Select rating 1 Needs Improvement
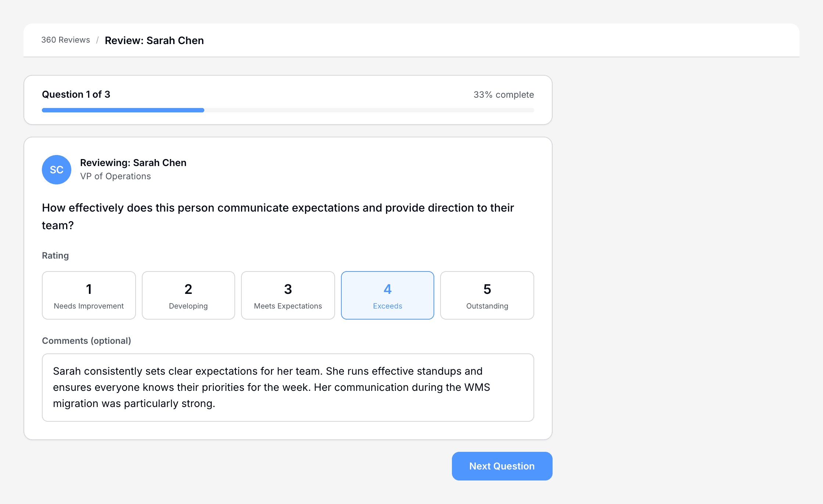The image size is (823, 504). pos(89,295)
